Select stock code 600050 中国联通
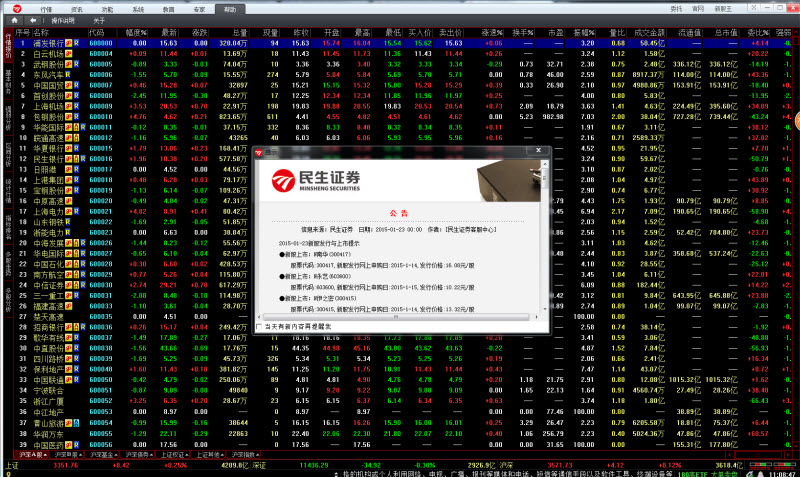 [101, 380]
